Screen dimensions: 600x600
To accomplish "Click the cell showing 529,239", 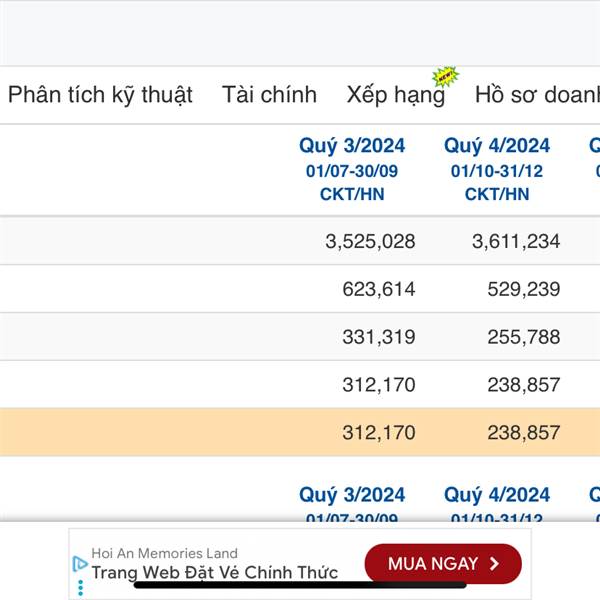I will pos(523,289).
